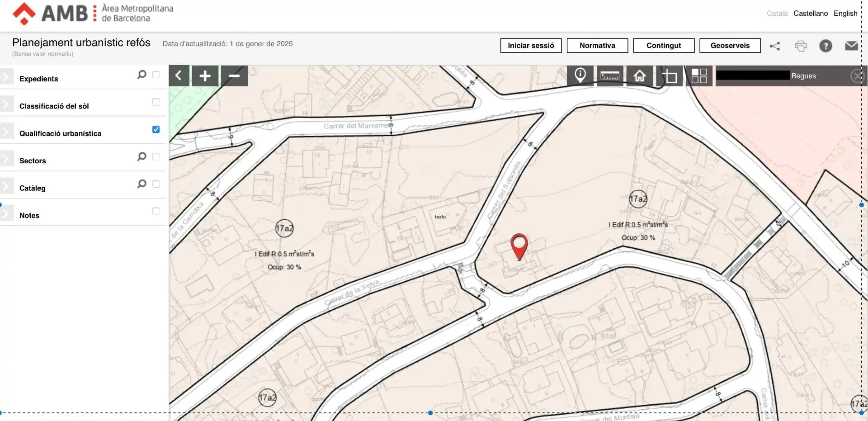
Task: Collapse the side panel with the back arrow
Action: (179, 76)
